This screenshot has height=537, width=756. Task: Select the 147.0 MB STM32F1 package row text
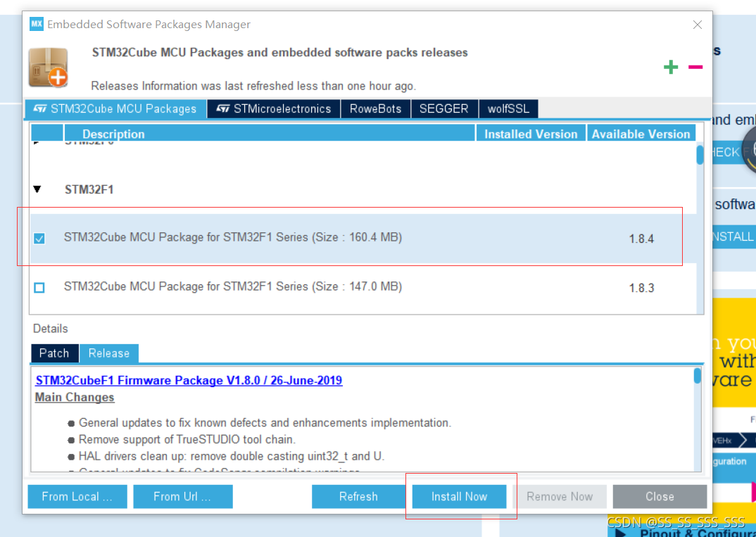(x=233, y=286)
